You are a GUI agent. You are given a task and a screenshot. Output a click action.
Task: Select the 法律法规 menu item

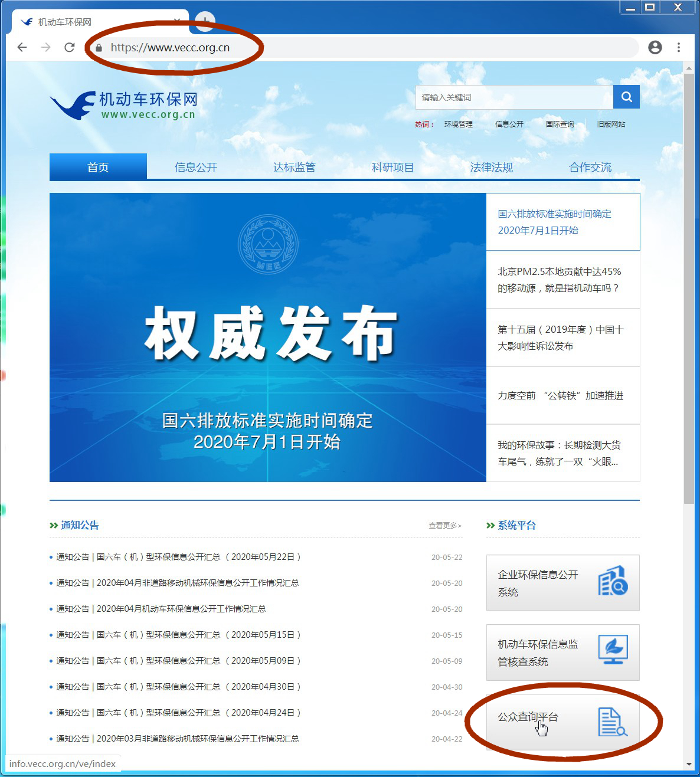(x=491, y=167)
